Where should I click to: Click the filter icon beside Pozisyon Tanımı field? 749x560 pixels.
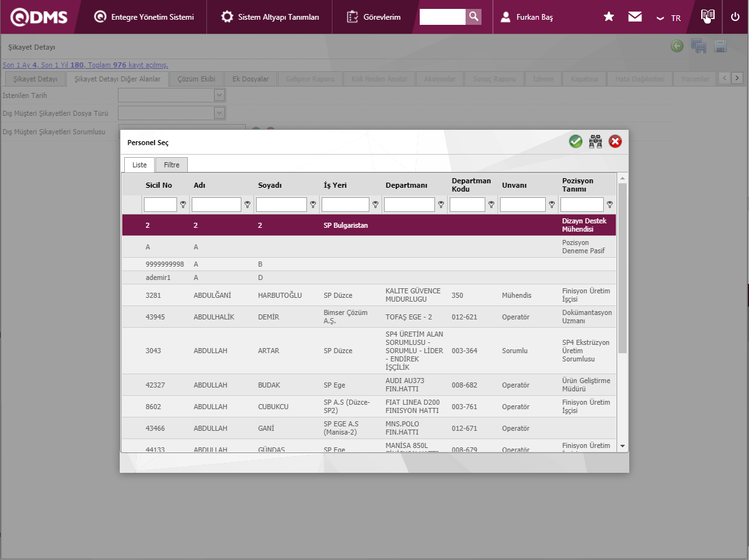click(610, 205)
